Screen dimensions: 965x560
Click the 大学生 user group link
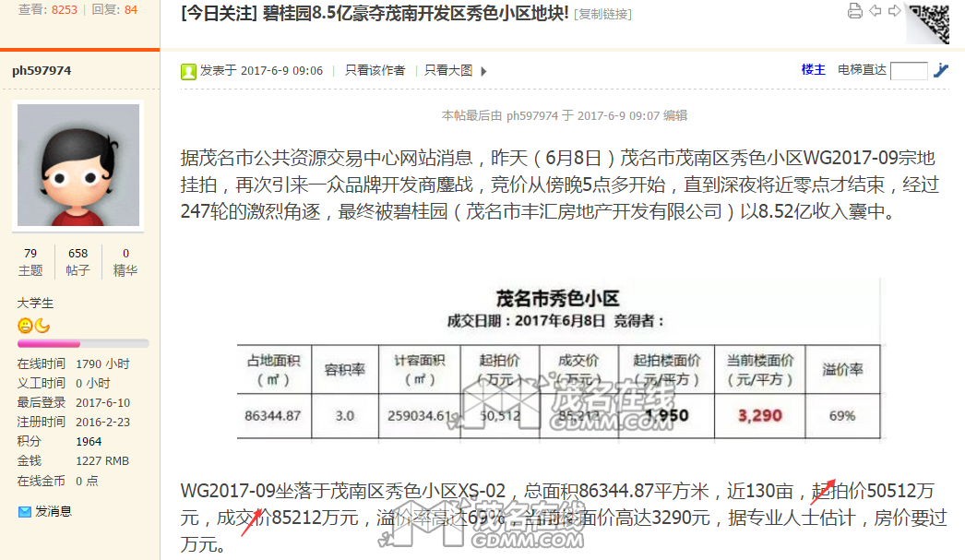[35, 303]
